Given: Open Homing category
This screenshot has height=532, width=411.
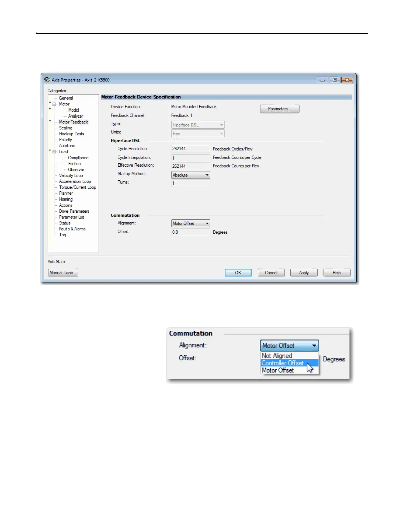Looking at the screenshot, I should pyautogui.click(x=66, y=199).
